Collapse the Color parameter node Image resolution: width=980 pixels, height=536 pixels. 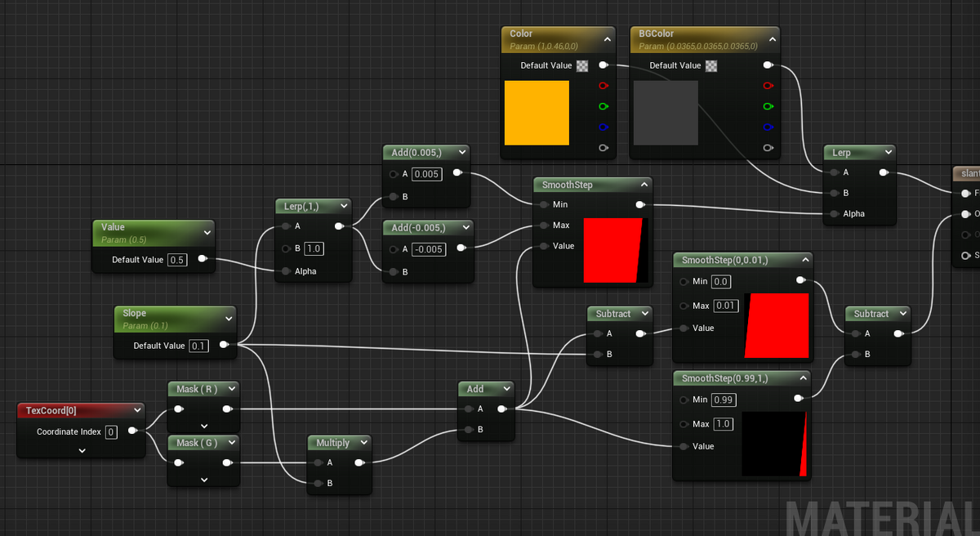point(607,38)
